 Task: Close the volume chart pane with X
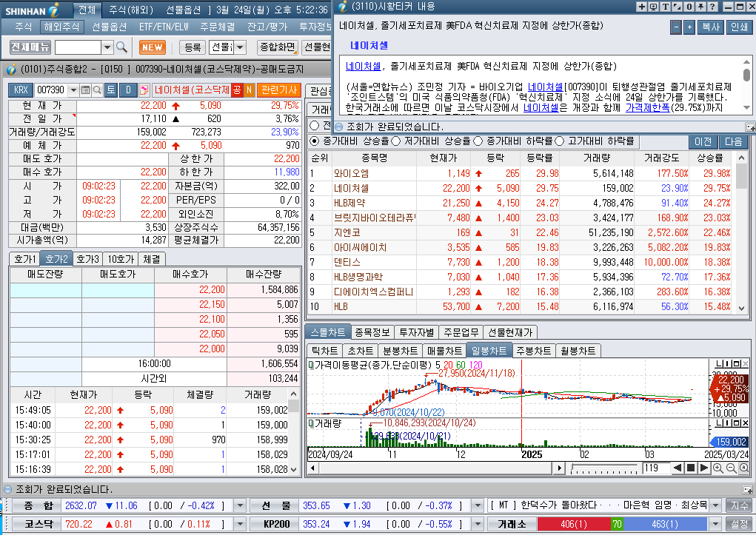(x=746, y=423)
